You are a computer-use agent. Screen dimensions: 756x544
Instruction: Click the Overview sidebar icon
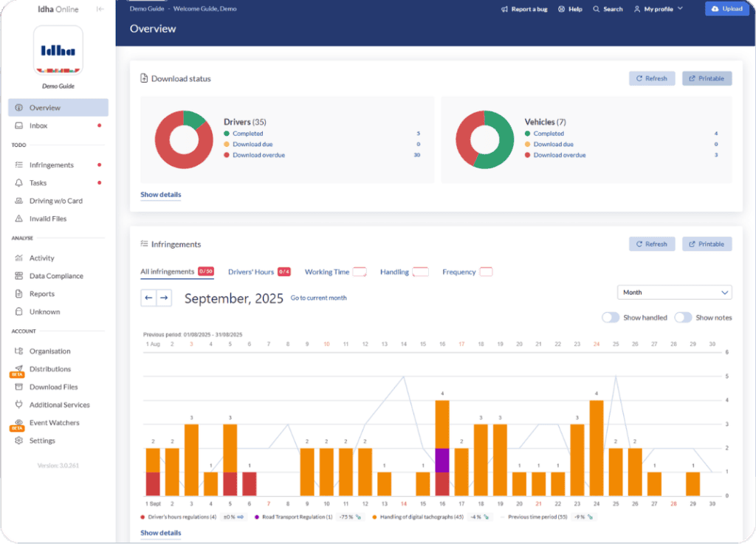click(18, 108)
